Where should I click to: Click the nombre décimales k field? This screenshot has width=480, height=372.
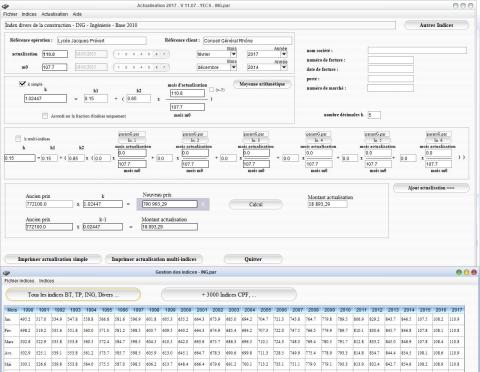pyautogui.click(x=374, y=115)
